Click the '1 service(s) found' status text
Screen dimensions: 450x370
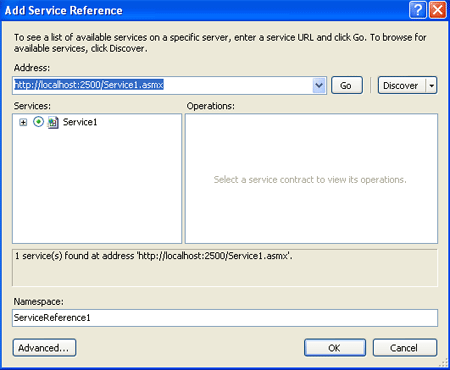click(154, 256)
